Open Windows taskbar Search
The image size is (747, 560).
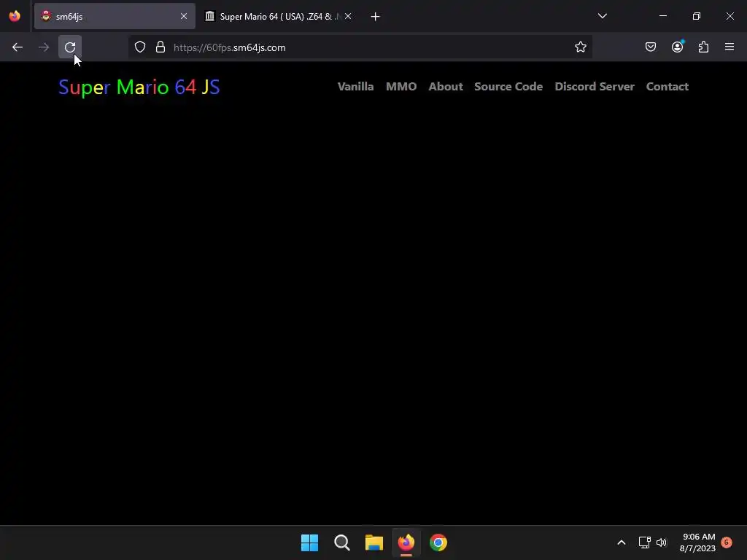[342, 542]
